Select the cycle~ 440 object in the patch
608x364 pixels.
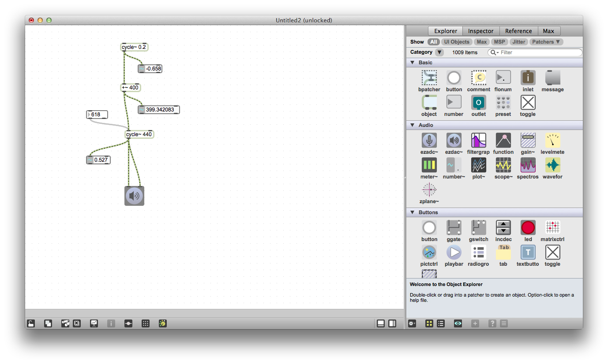pyautogui.click(x=139, y=134)
